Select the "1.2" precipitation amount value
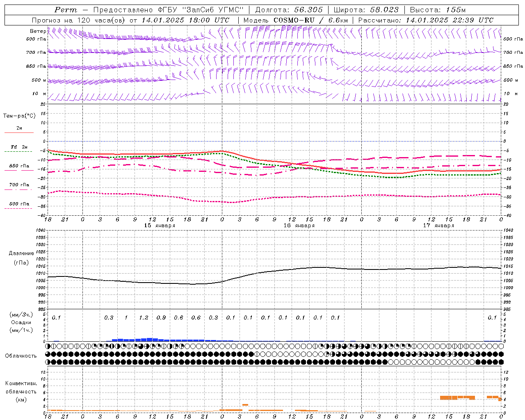The height and width of the screenshot is (420, 525). (144, 317)
